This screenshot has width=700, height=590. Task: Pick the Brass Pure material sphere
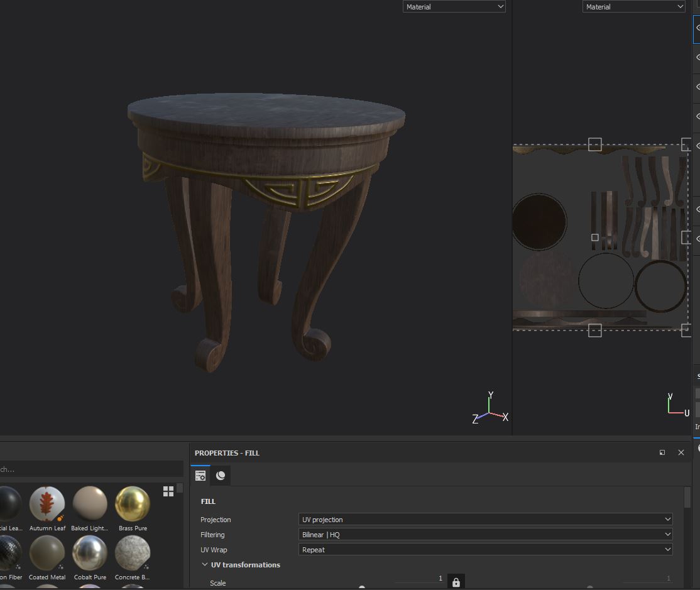click(x=133, y=504)
